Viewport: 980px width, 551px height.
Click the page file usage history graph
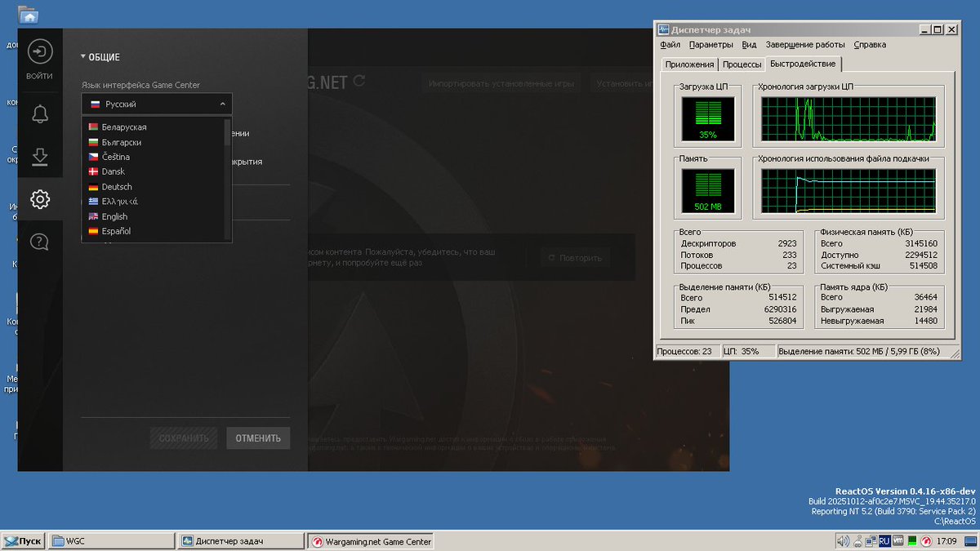pos(849,191)
